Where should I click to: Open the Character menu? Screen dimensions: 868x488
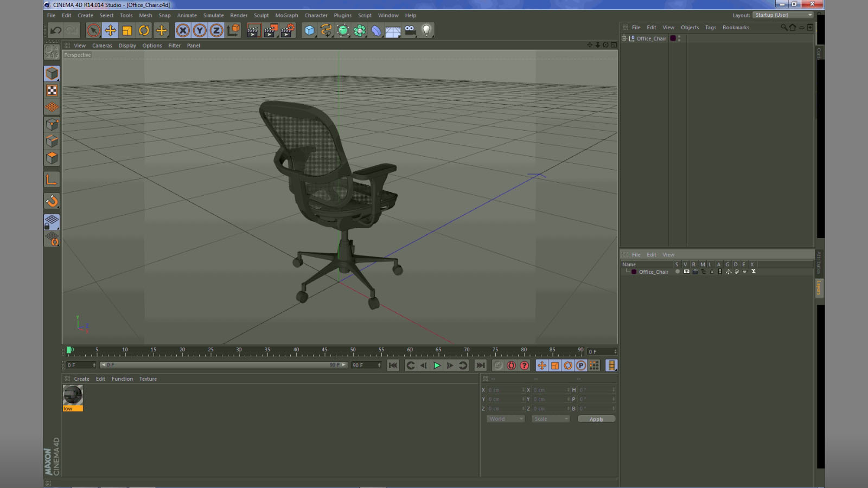pos(316,15)
